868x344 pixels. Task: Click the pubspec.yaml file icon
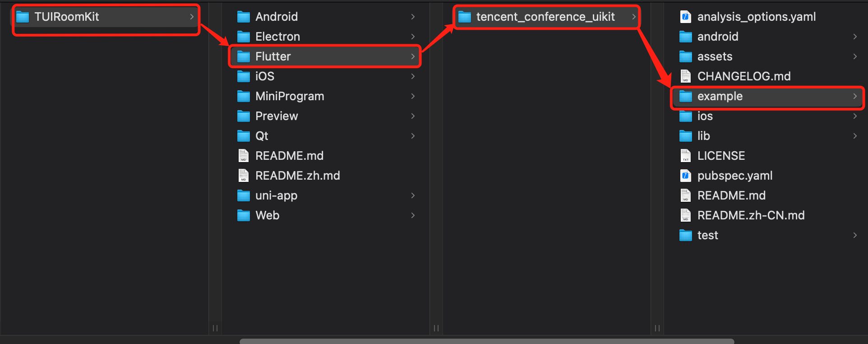click(686, 176)
